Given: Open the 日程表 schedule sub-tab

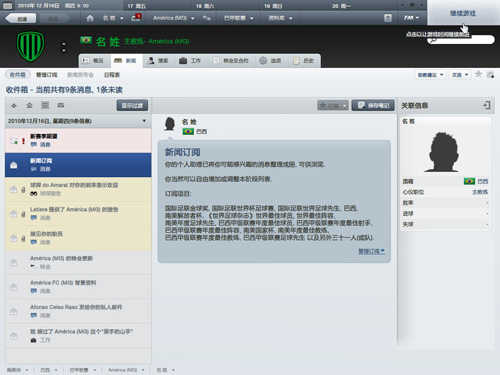Looking at the screenshot, I should click(112, 75).
